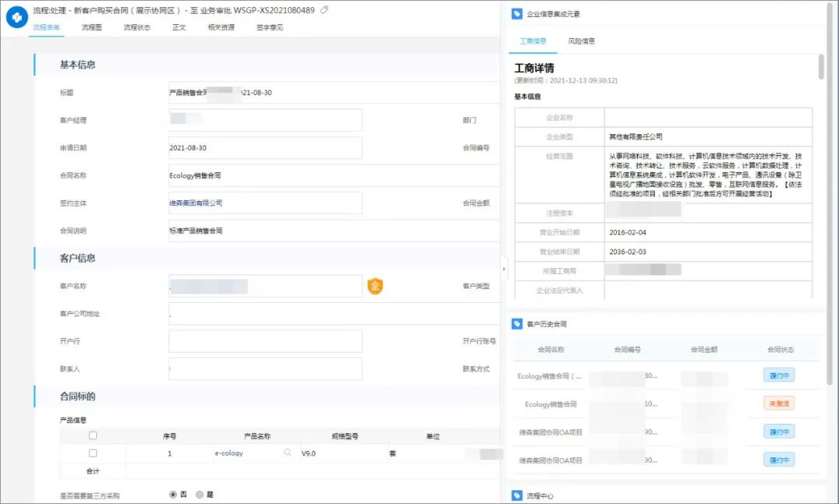Click 合同金额 column header in history table

(x=704, y=349)
